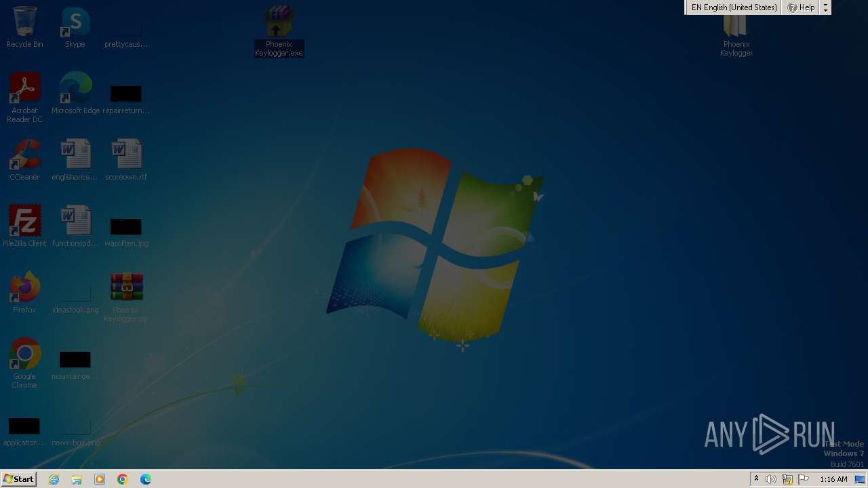Launch Internet Explorer from taskbar
The image size is (868, 488).
pyautogui.click(x=54, y=479)
